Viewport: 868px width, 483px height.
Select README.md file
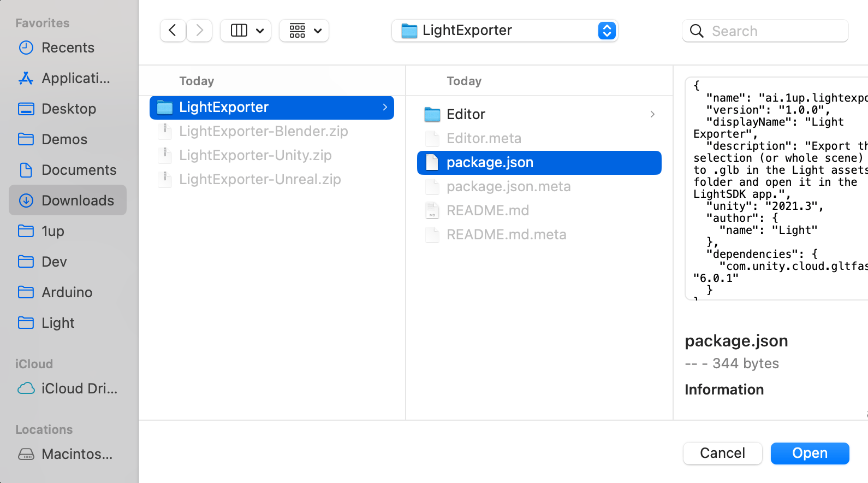pos(539,210)
